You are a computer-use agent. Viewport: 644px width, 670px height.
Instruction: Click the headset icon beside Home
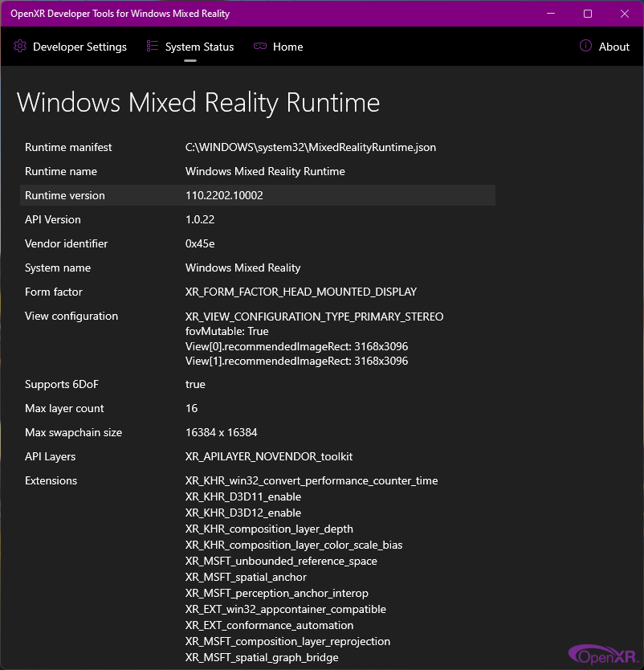coord(260,46)
